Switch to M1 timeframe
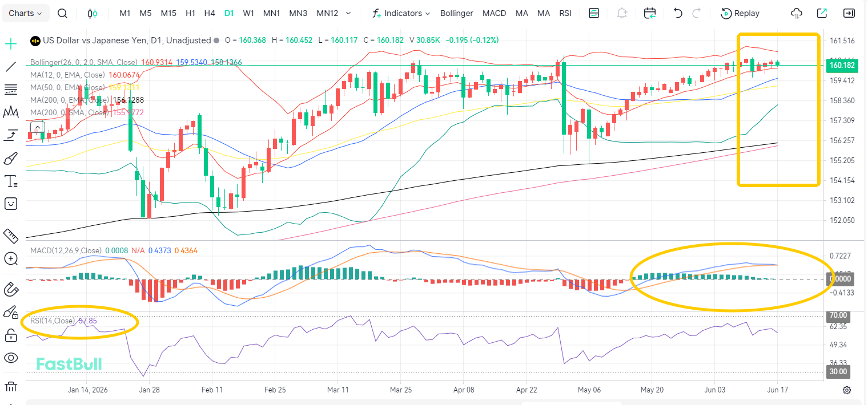868x405 pixels. [125, 13]
